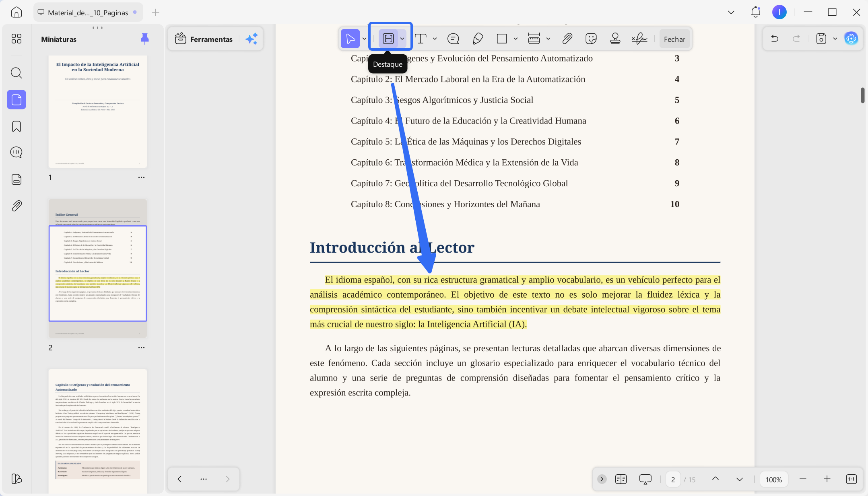This screenshot has width=868, height=496.
Task: Toggle the reading book view mode
Action: point(621,479)
